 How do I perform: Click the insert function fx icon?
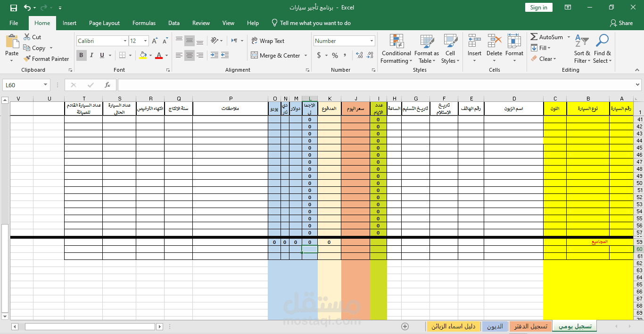point(107,85)
